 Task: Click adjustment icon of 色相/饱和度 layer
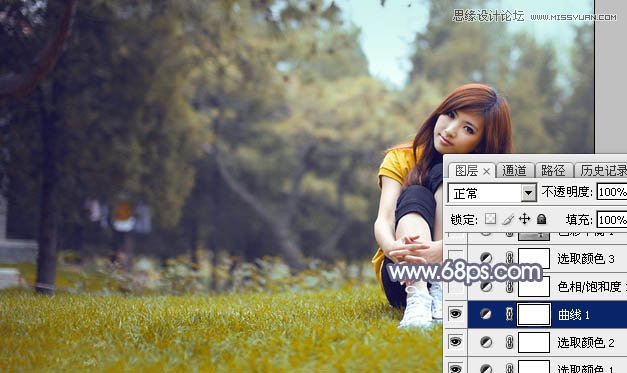coord(486,286)
